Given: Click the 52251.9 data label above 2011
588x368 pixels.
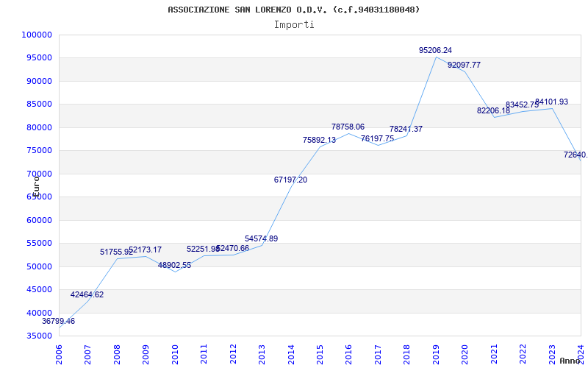Looking at the screenshot, I should (203, 249).
